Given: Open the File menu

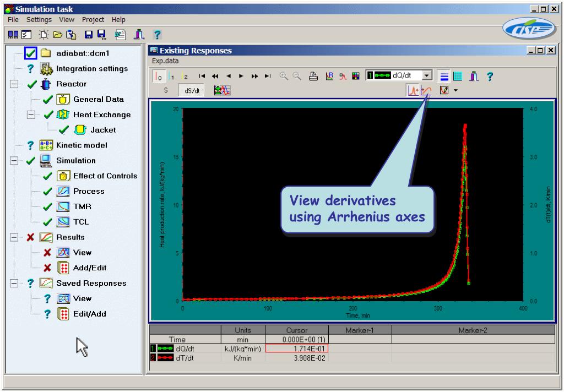Looking at the screenshot, I should pyautogui.click(x=13, y=19).
